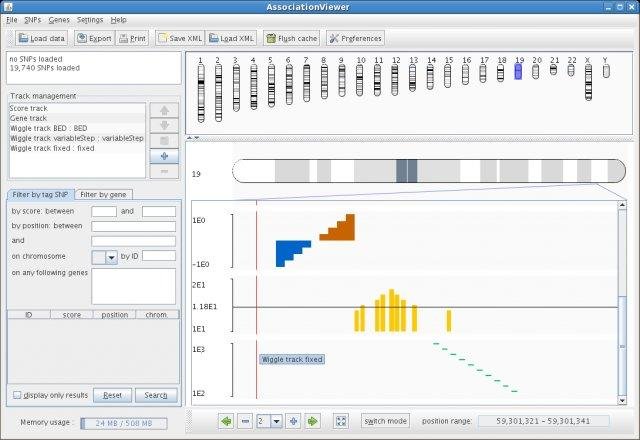This screenshot has height=440, width=640.
Task: Open the SNPs menu
Action: click(x=33, y=20)
